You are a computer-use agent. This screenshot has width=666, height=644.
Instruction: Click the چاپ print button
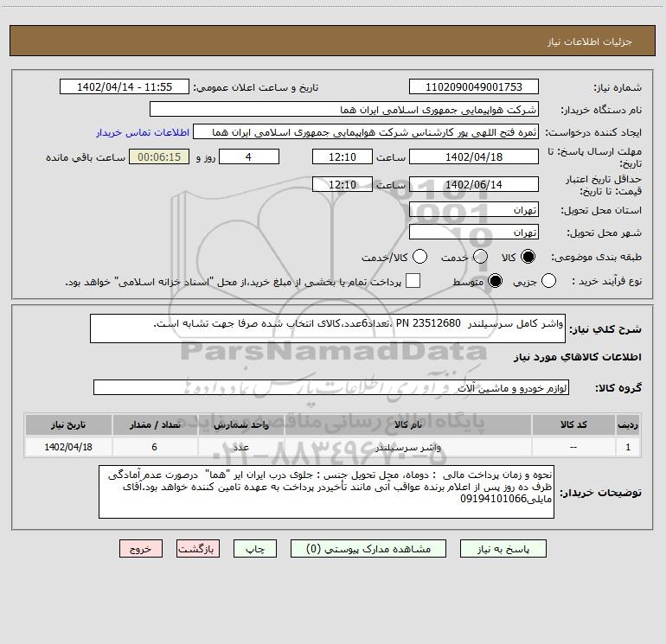255,549
